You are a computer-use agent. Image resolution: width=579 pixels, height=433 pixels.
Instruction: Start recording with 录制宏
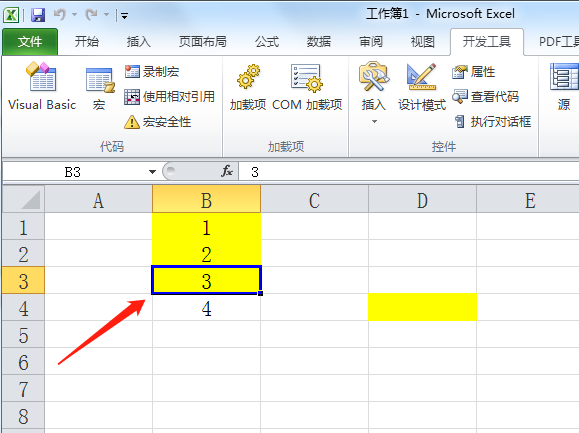pyautogui.click(x=152, y=72)
